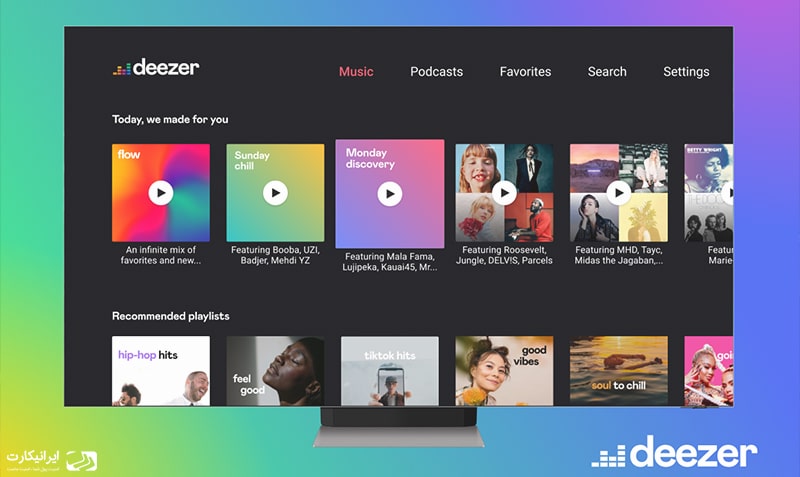Select caption 'Featuring MHD, Tayc, Midas the Jagaban'
This screenshot has height=477, width=800.
click(618, 255)
